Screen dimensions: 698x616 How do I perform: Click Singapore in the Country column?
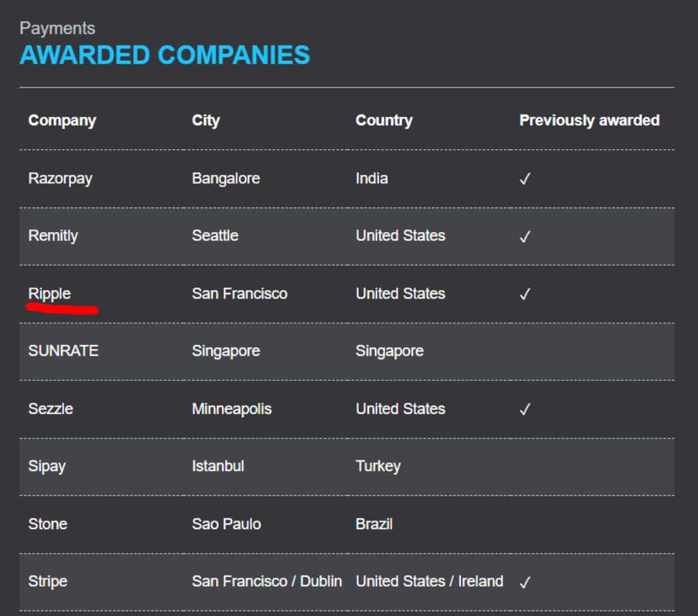tap(389, 351)
